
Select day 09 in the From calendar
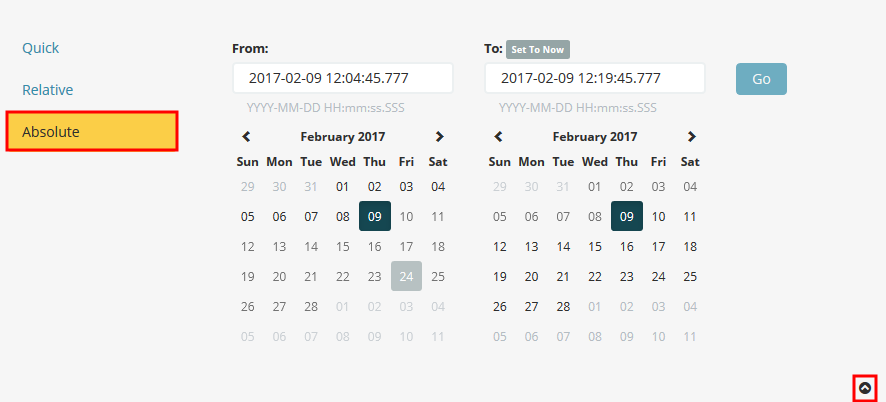[x=375, y=216]
